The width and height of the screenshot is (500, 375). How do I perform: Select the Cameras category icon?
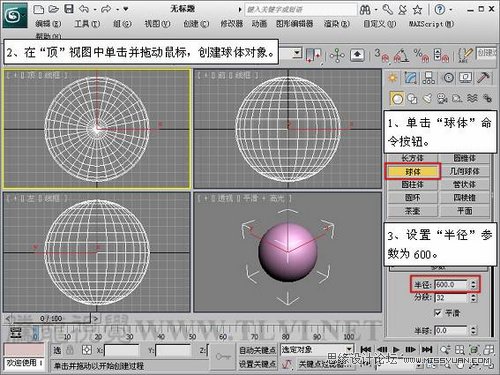click(x=442, y=99)
